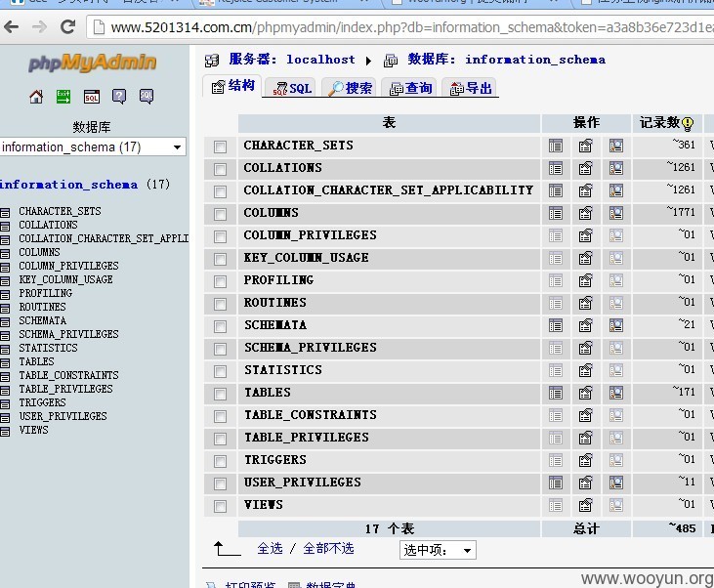Screen dimensions: 714x588
Task: Select the KEY_COLUMN_USAGE checkbox
Action: point(221,259)
